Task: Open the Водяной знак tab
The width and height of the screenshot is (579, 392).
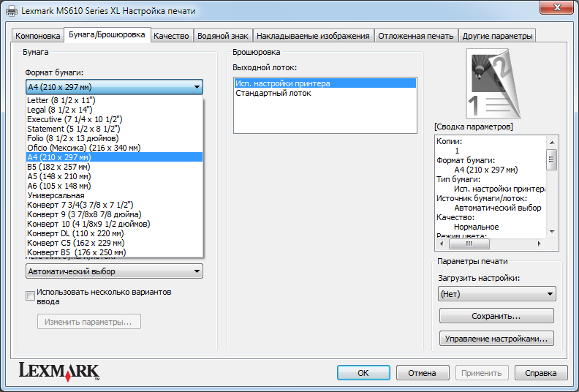Action: (223, 36)
